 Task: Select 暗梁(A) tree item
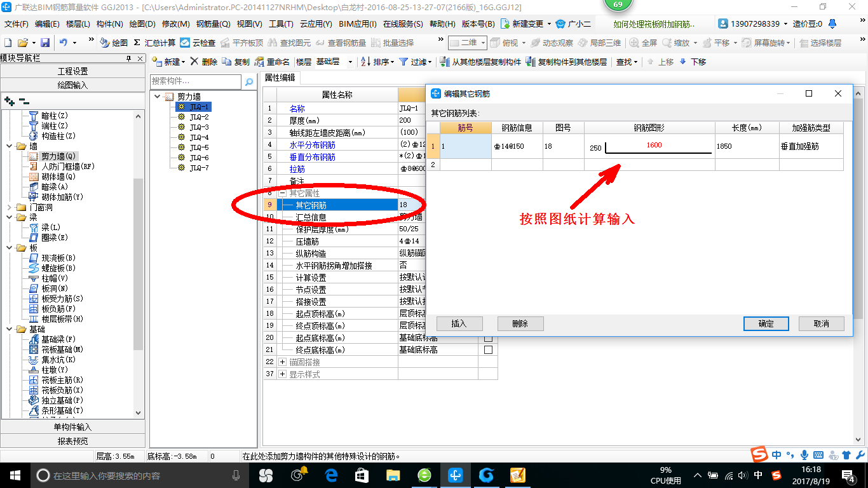click(54, 187)
